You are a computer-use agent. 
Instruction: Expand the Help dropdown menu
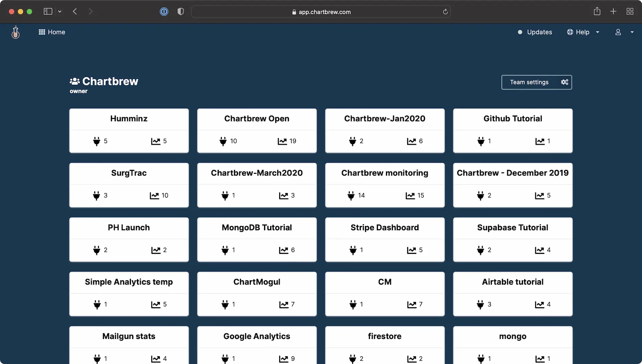click(x=583, y=32)
